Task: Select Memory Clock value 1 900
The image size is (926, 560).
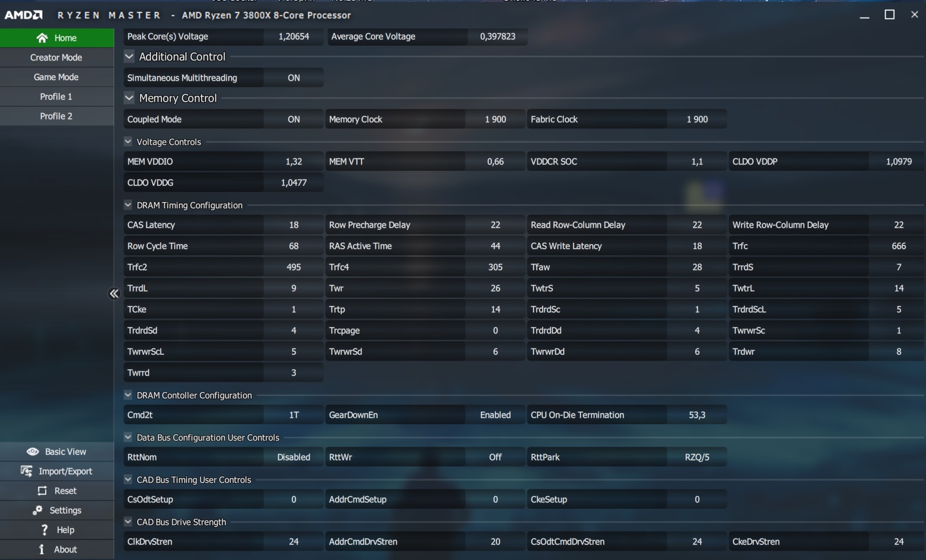Action: tap(495, 119)
